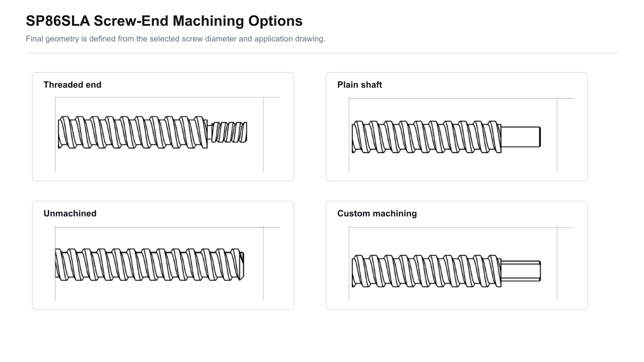
Task: Click the helical thread body in Custom machining card
Action: point(426,271)
